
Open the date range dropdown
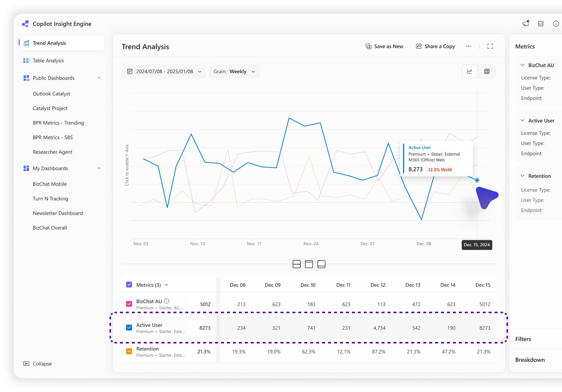coord(164,71)
